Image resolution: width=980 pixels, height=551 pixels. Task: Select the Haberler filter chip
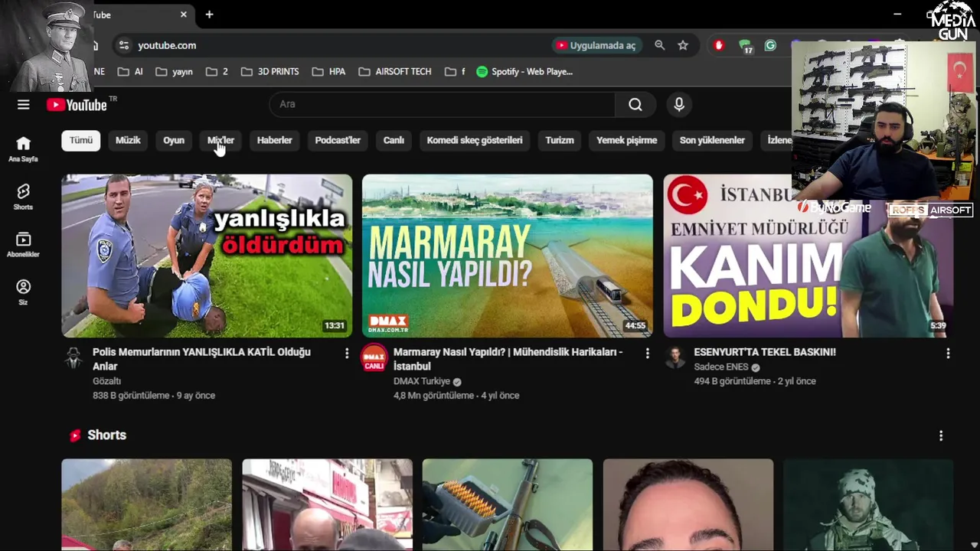[274, 140]
